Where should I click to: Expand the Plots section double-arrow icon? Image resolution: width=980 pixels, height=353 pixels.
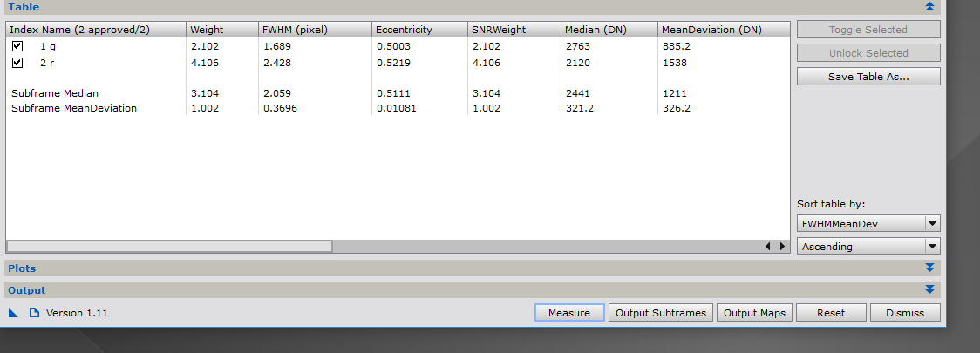point(929,268)
